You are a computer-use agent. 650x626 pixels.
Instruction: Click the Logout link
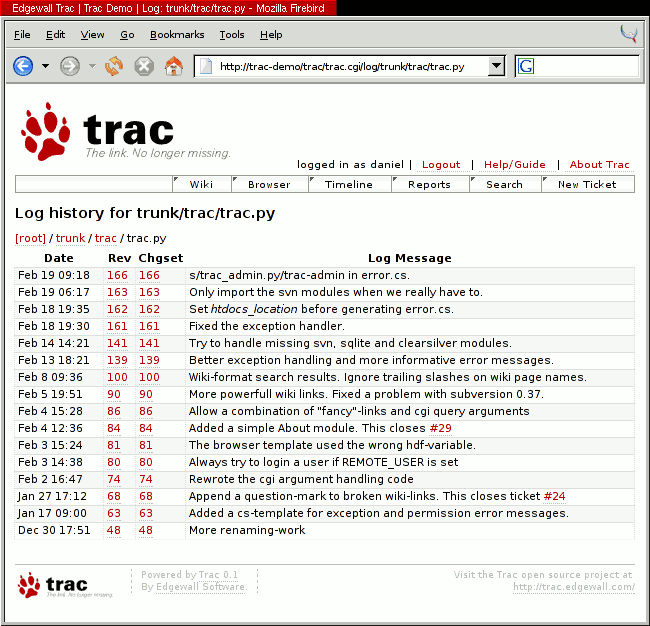pyautogui.click(x=441, y=165)
